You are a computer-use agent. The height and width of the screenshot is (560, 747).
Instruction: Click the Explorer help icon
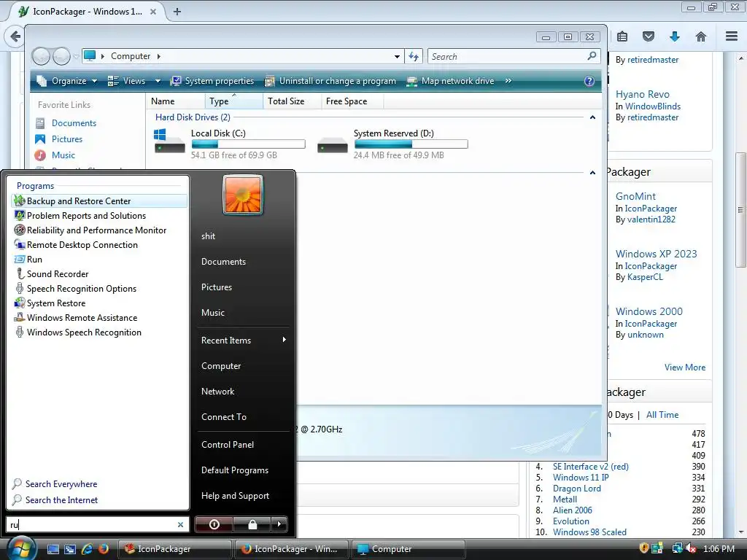click(x=589, y=81)
